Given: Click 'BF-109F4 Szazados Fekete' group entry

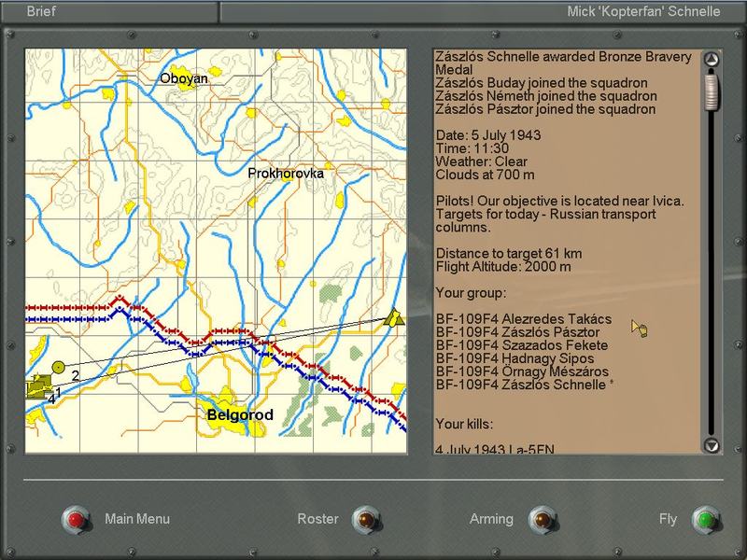Looking at the screenshot, I should (522, 345).
